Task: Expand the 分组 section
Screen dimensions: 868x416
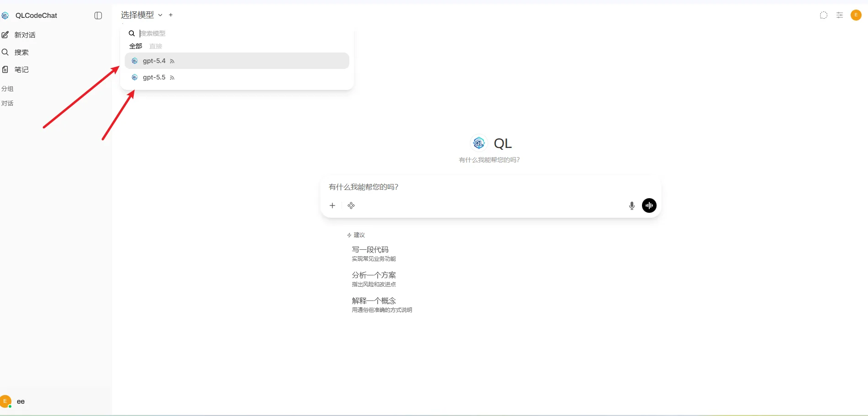Action: (x=7, y=89)
